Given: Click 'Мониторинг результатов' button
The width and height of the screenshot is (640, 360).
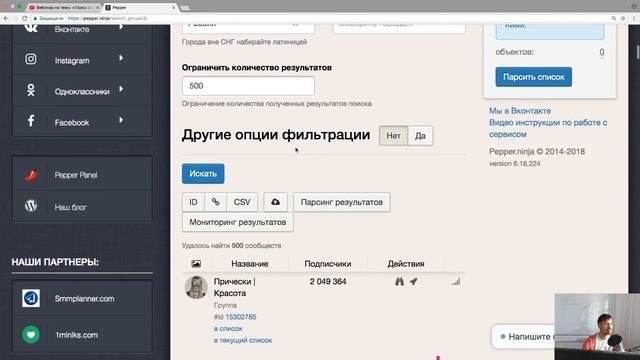Looking at the screenshot, I should click(x=238, y=222).
